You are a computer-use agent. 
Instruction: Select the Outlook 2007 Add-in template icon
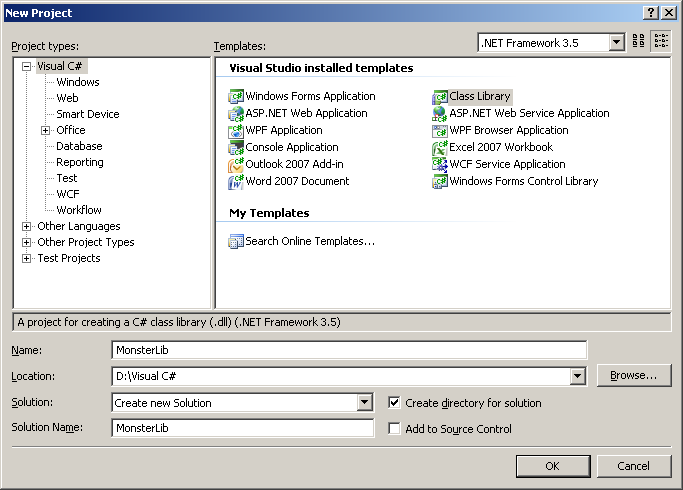[236, 165]
